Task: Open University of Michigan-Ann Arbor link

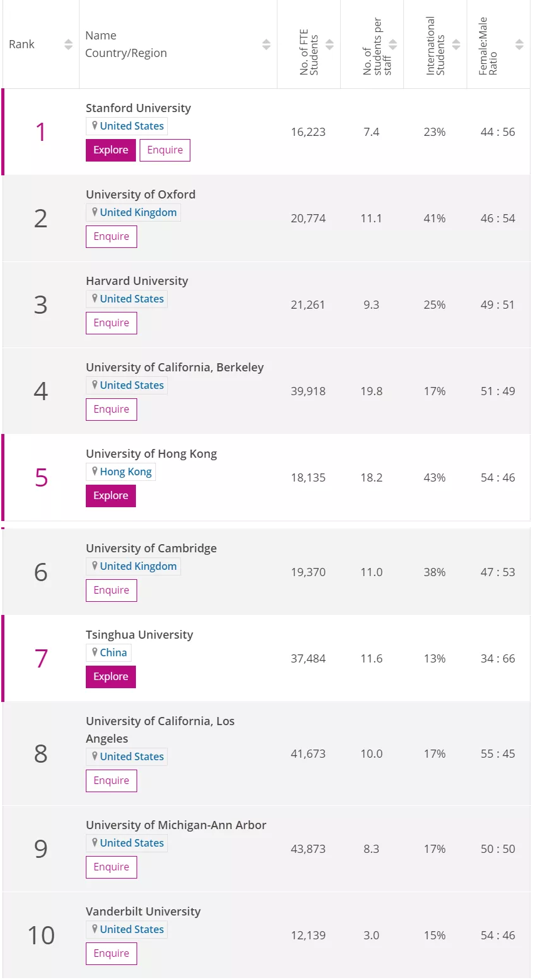Action: (x=176, y=825)
